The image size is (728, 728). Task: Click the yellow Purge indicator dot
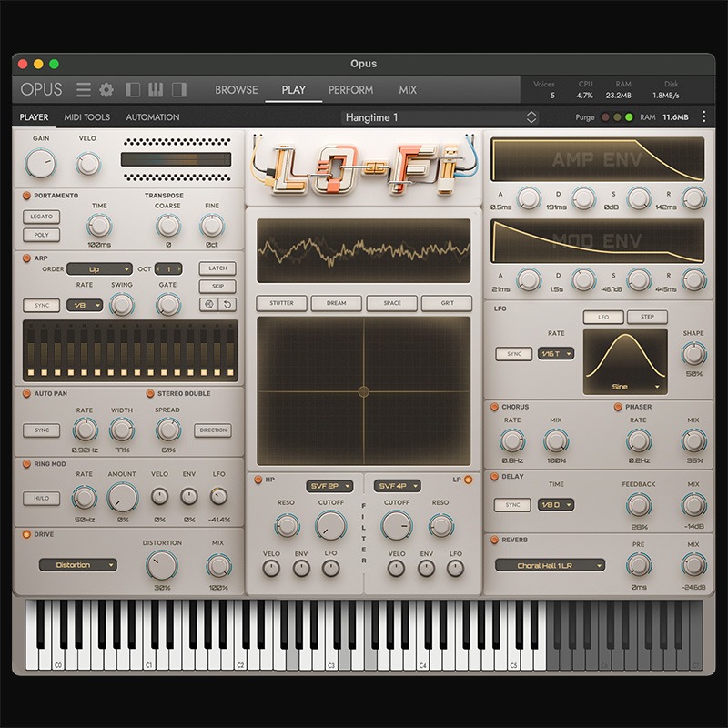(617, 117)
